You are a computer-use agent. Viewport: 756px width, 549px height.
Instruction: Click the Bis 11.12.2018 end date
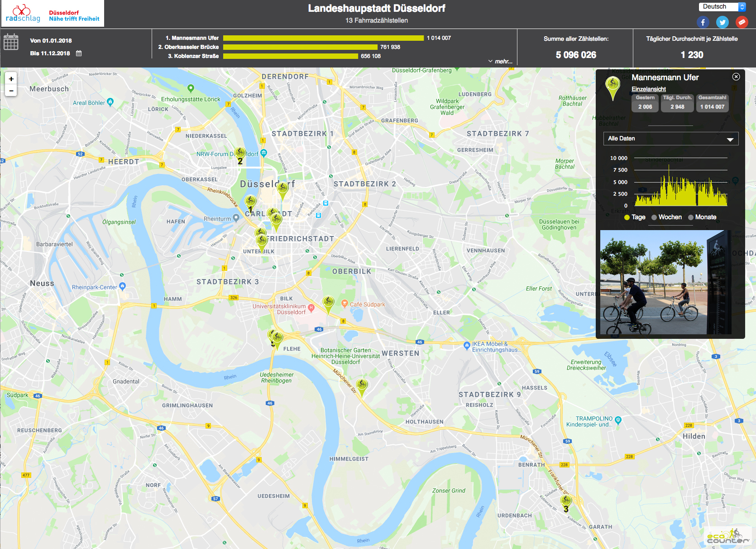[x=50, y=53]
